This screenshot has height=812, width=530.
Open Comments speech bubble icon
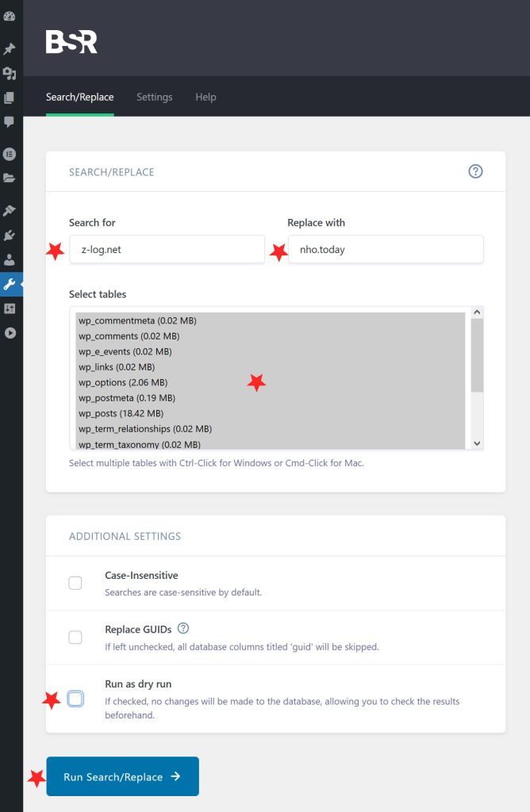(10, 122)
